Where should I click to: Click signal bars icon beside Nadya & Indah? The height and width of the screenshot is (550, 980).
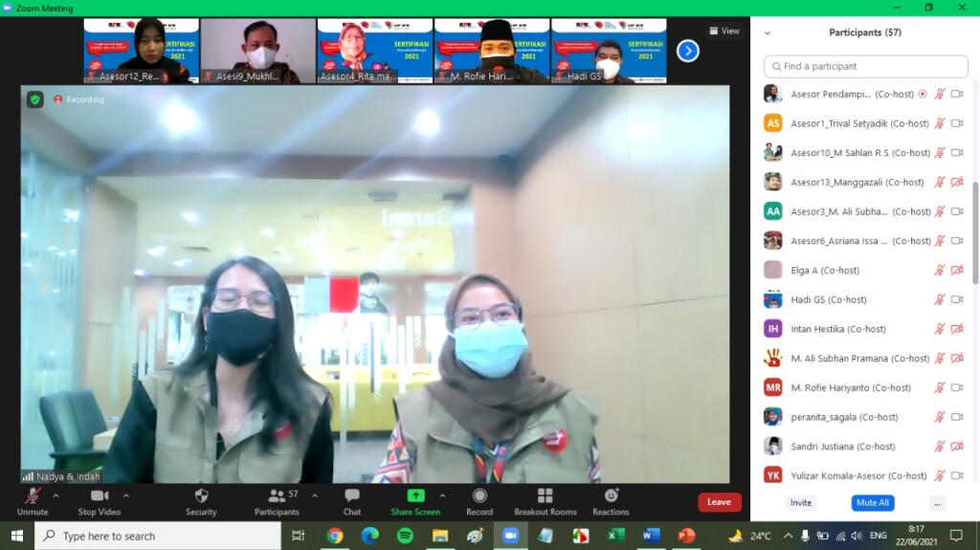[28, 476]
